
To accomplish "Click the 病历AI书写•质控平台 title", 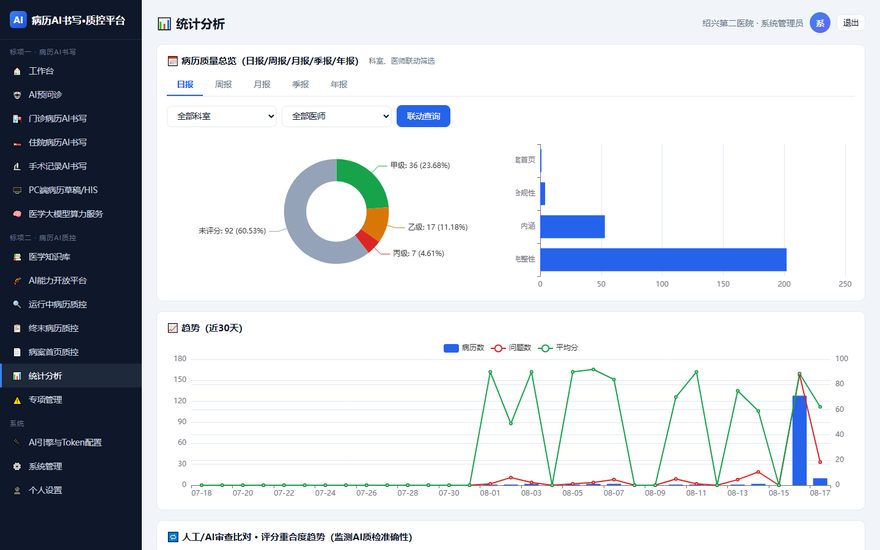I will (78, 20).
